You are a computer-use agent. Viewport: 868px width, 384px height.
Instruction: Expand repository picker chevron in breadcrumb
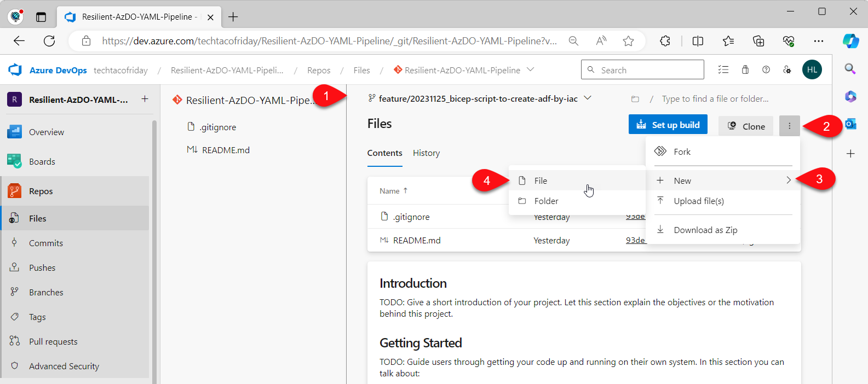[530, 69]
